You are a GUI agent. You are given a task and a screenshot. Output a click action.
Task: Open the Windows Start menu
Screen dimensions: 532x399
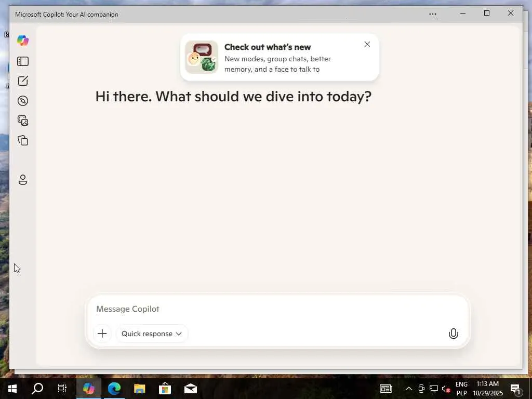(x=12, y=389)
